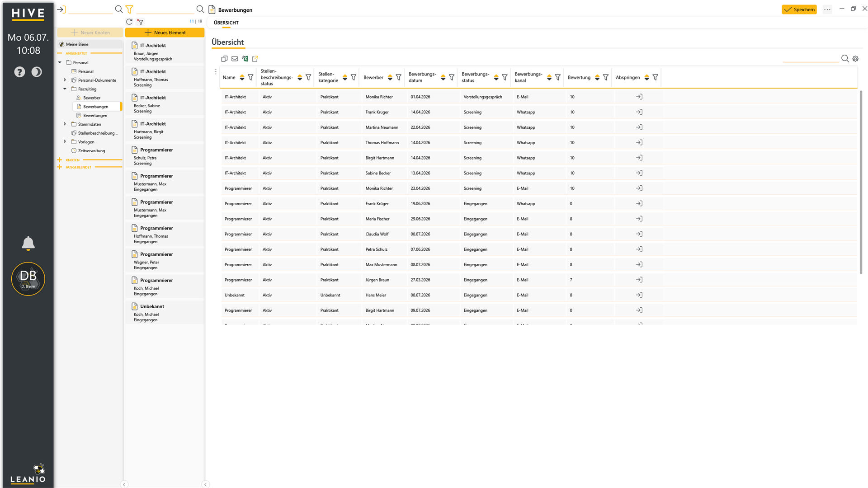
Task: Toggle sorting on the Bewerber column
Action: click(x=390, y=78)
